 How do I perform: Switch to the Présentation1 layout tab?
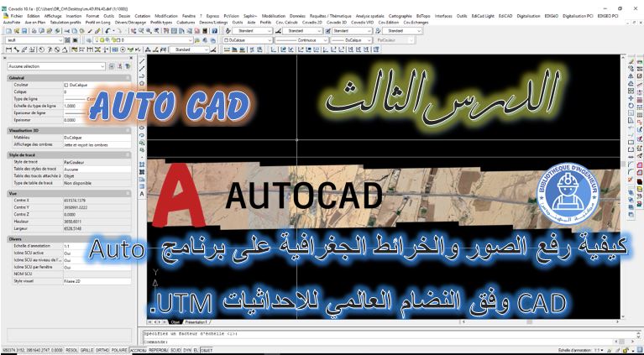[x=196, y=322]
